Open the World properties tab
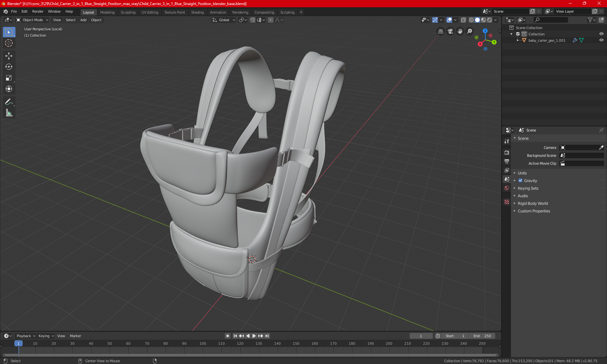The image size is (607, 364). 507,188
